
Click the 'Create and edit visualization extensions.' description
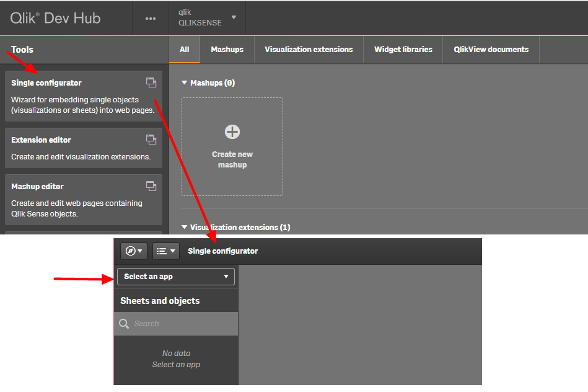(x=81, y=156)
